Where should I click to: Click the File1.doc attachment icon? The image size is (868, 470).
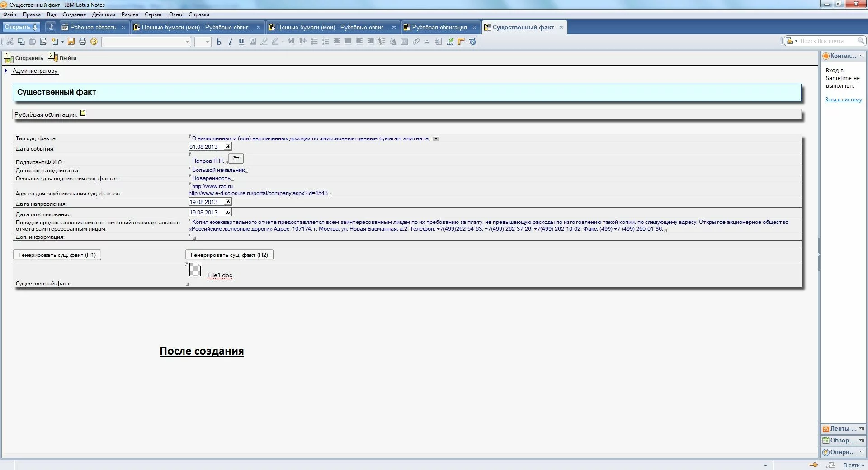[x=195, y=270]
